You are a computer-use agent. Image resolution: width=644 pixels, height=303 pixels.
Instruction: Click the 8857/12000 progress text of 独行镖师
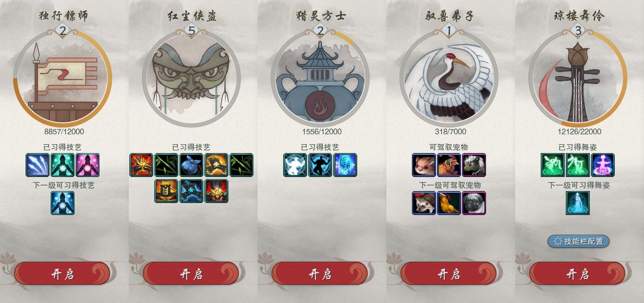point(63,132)
